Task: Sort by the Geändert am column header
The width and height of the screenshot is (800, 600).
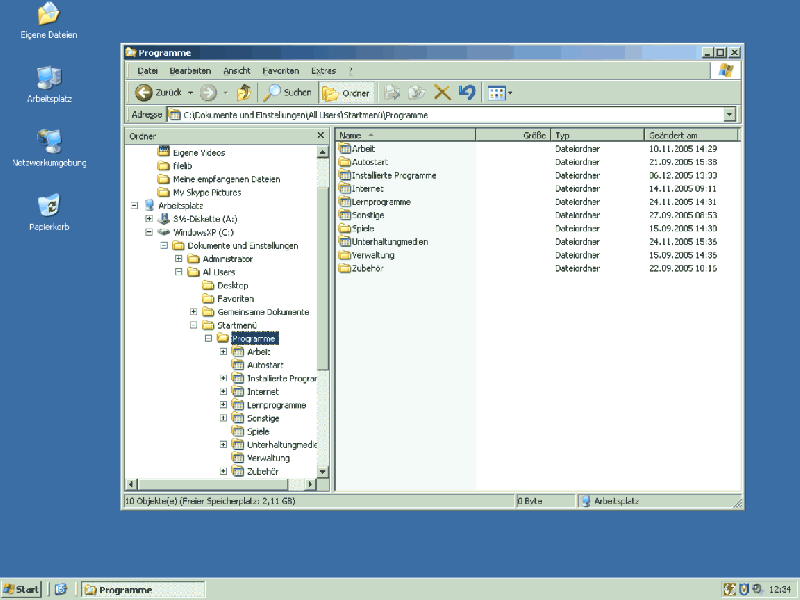Action: pos(691,135)
